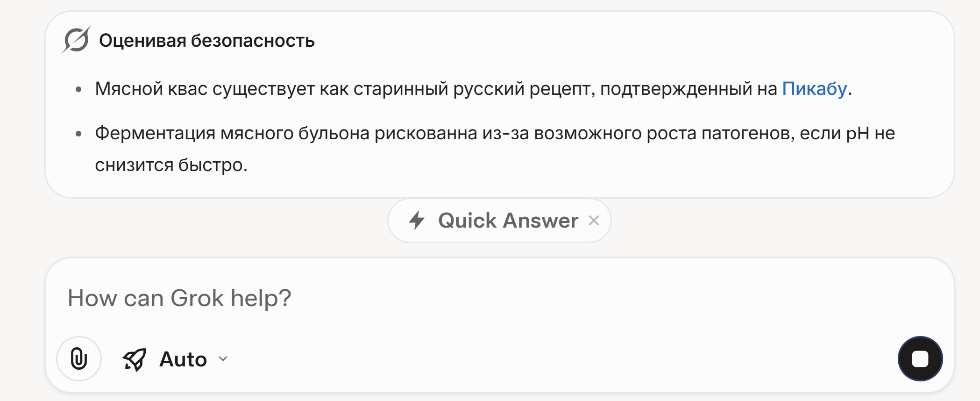Expand the "Оценивая безопасность" thinking header
This screenshot has width=980, height=401.
tap(206, 41)
